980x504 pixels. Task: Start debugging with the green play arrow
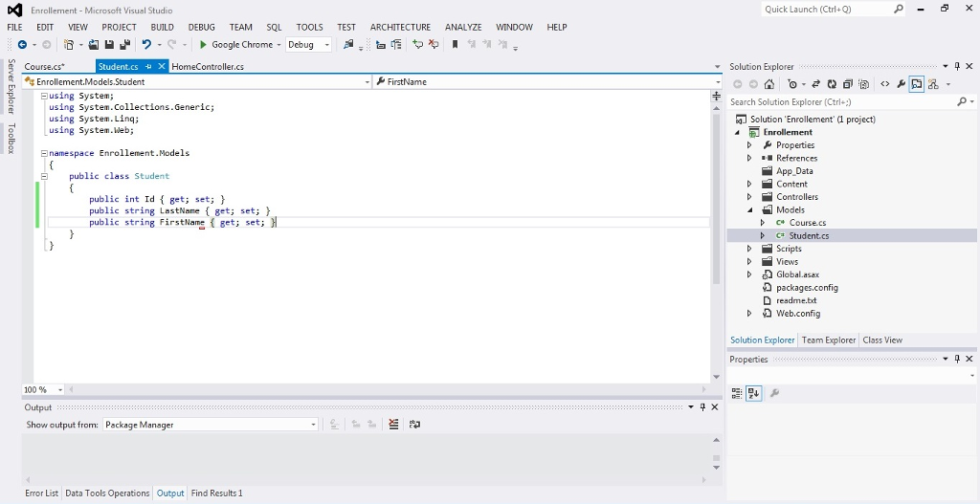tap(203, 45)
